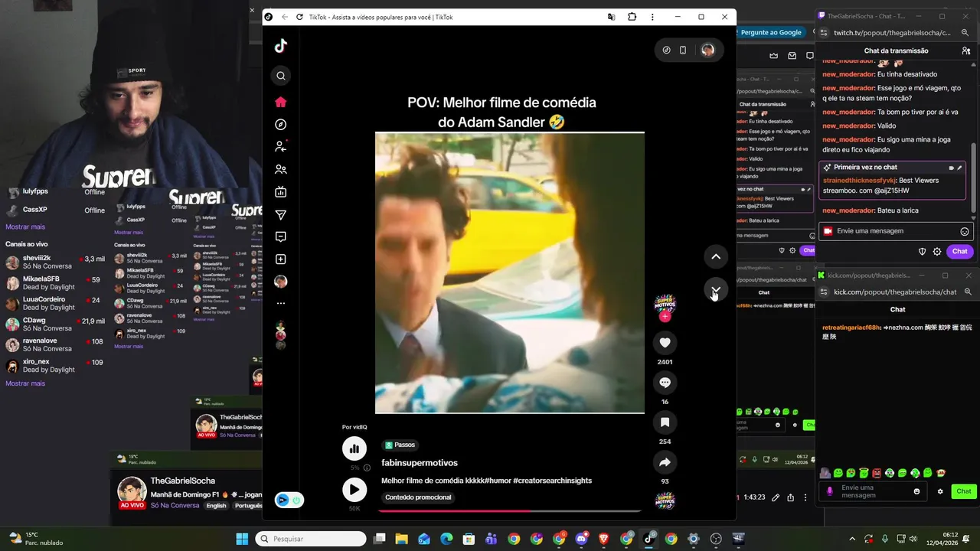Click the TikTok logo
This screenshot has height=551, width=980.
point(281,46)
